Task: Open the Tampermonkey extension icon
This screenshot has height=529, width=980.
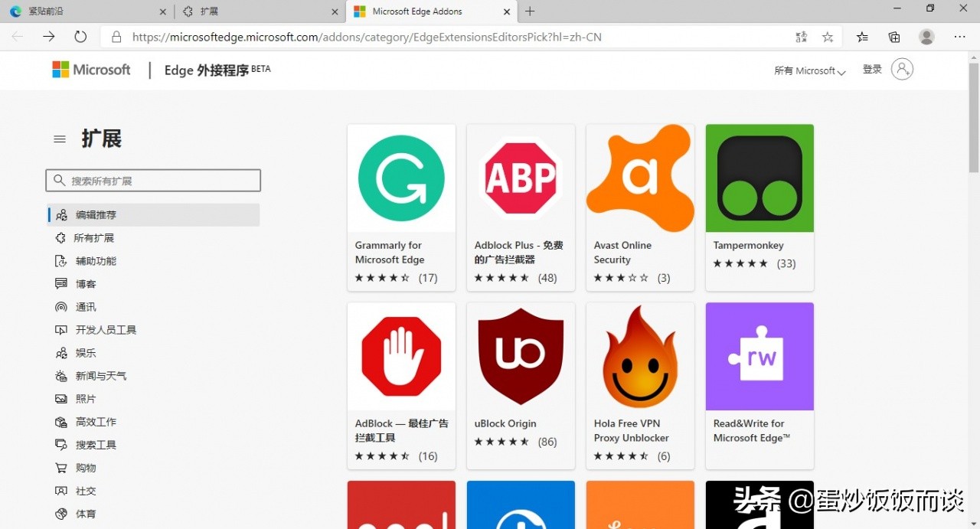Action: 759,178
